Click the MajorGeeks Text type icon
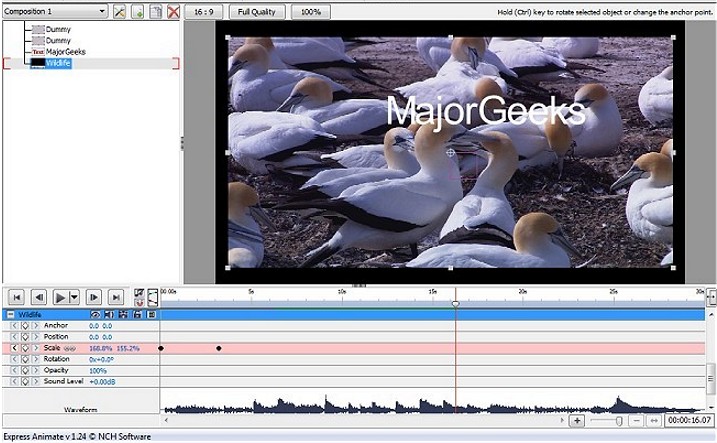 coord(38,52)
